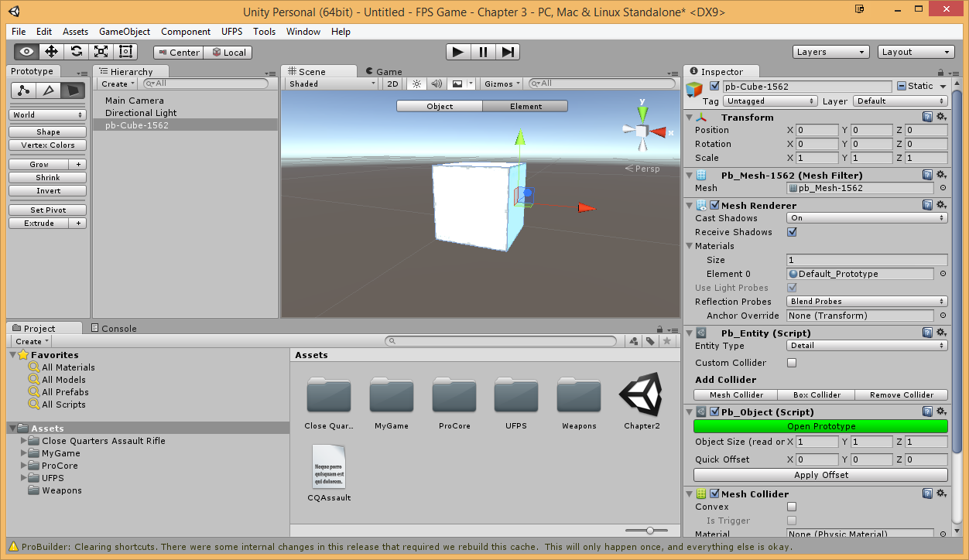Open the Layout dropdown
969x560 pixels.
(916, 52)
